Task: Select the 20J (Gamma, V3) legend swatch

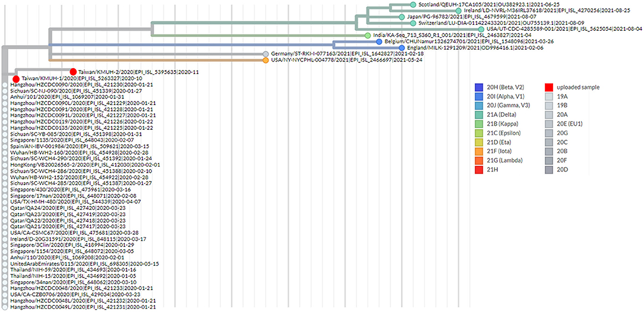Action: click(x=479, y=106)
